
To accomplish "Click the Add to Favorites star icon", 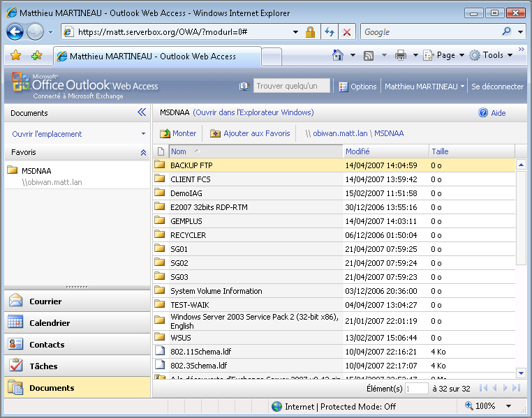I will (36, 56).
